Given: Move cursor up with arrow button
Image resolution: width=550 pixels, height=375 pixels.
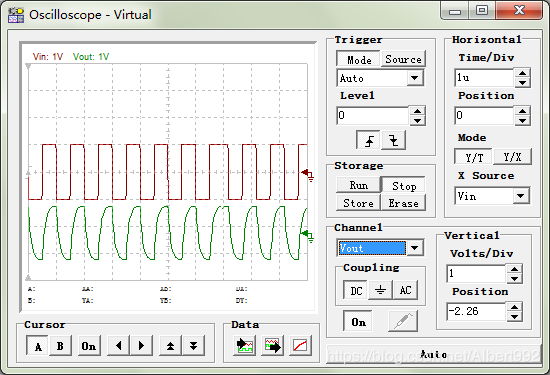Looking at the screenshot, I should [170, 346].
